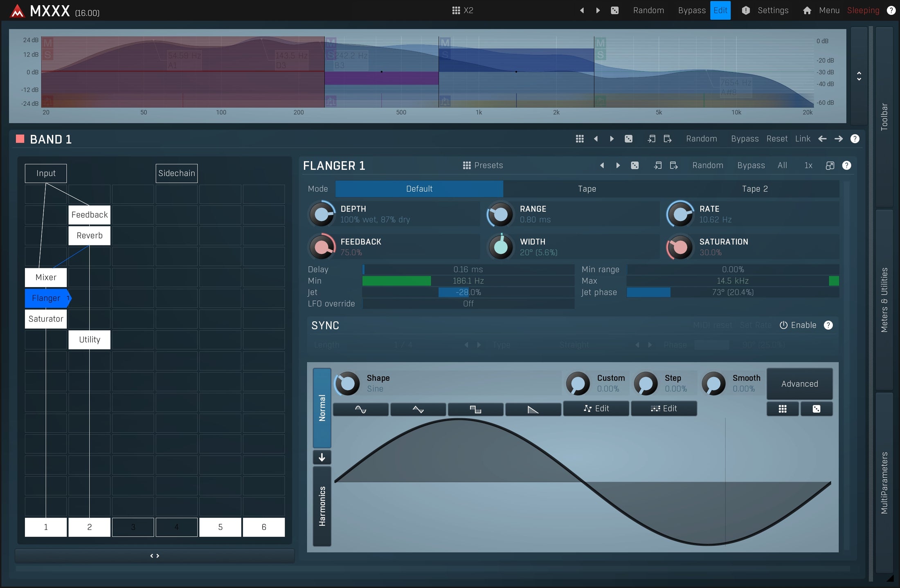Select the square wave shape icon
This screenshot has width=900, height=588.
click(x=476, y=409)
